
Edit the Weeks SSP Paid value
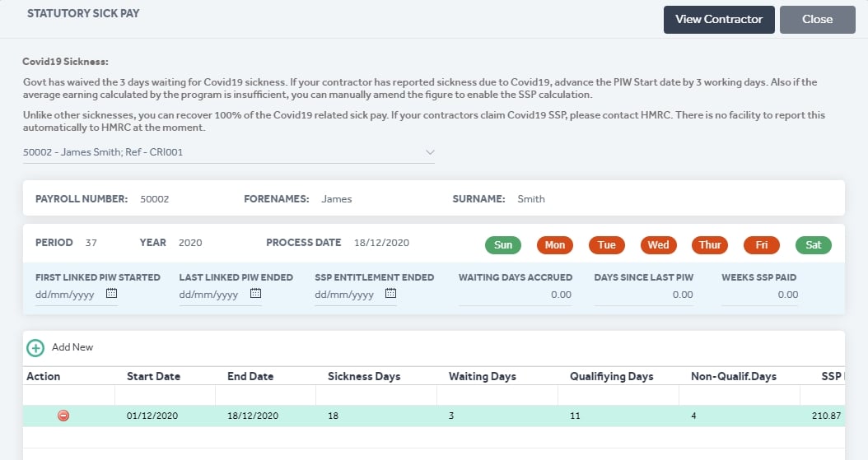[x=759, y=295]
